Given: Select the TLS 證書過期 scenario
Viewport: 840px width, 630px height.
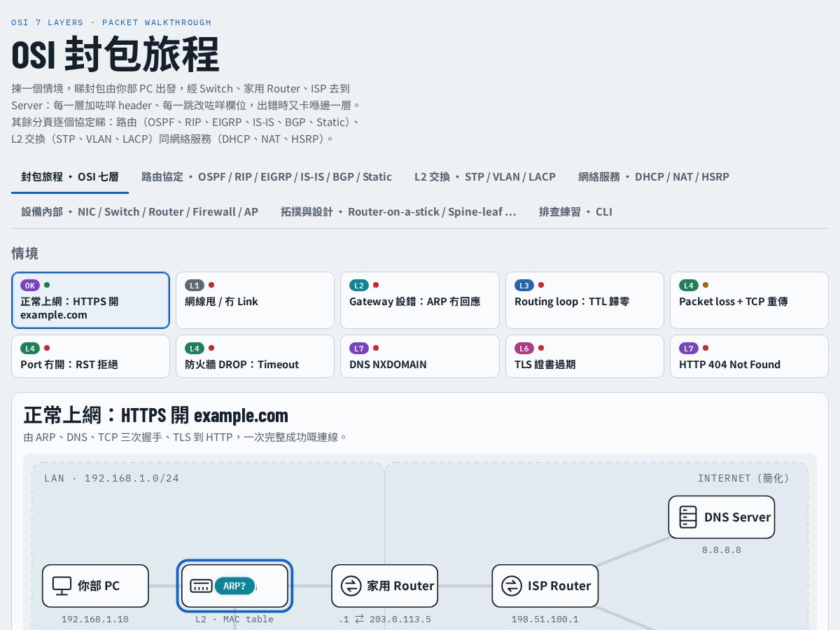Looking at the screenshot, I should point(584,356).
